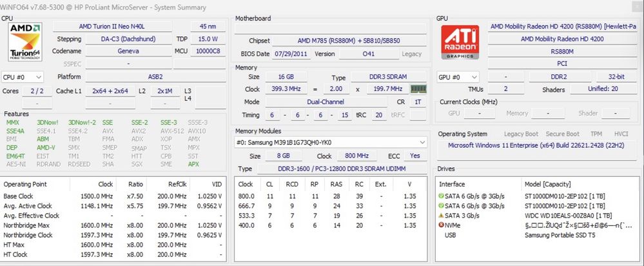Click the Secure Boot label

tap(562, 134)
